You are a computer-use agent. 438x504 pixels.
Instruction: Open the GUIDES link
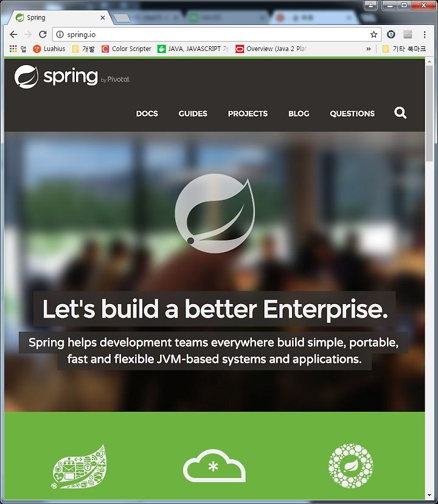click(193, 114)
